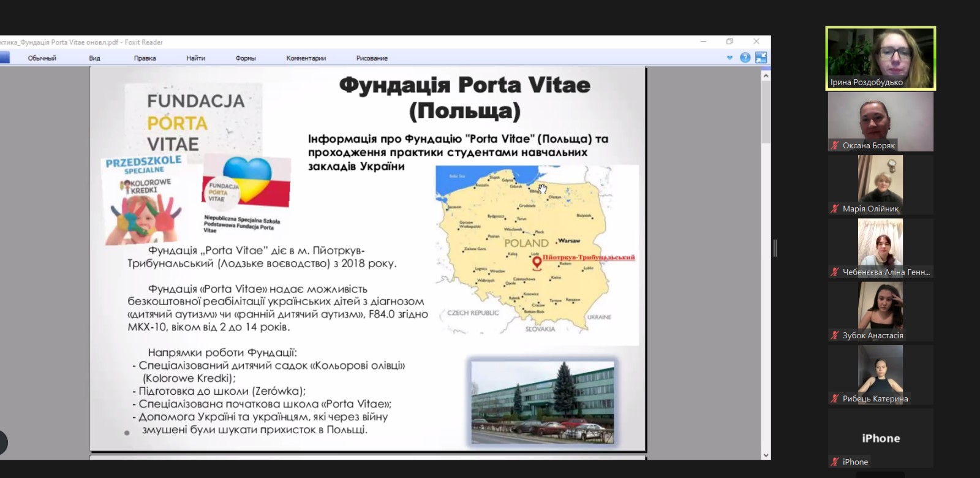Click muted mic icon of Зубок Анастасія
The width and height of the screenshot is (980, 478).
point(835,335)
